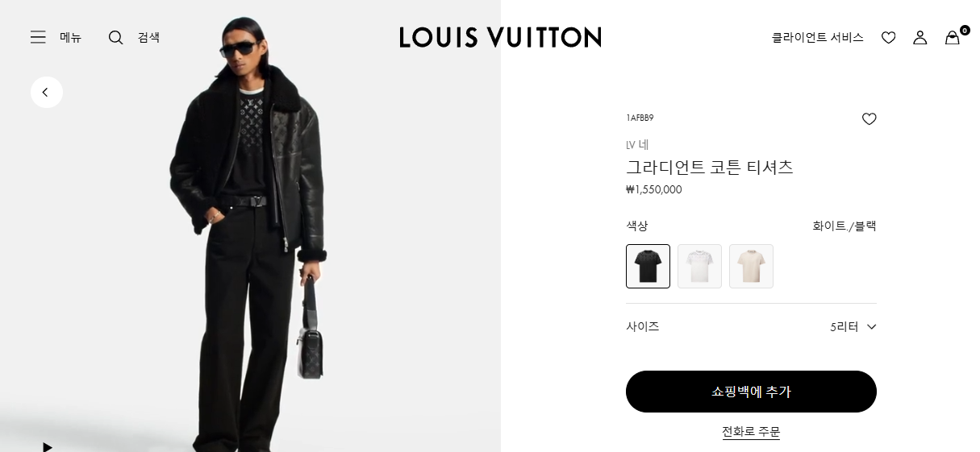
Task: Click the 사이즈 row label
Action: pos(643,327)
